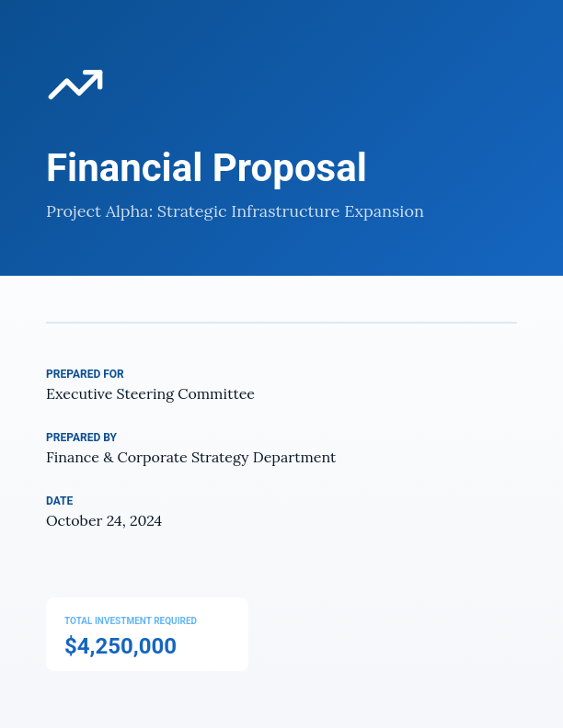This screenshot has width=563, height=728.
Task: Click the year "2024" in the date
Action: (x=145, y=521)
